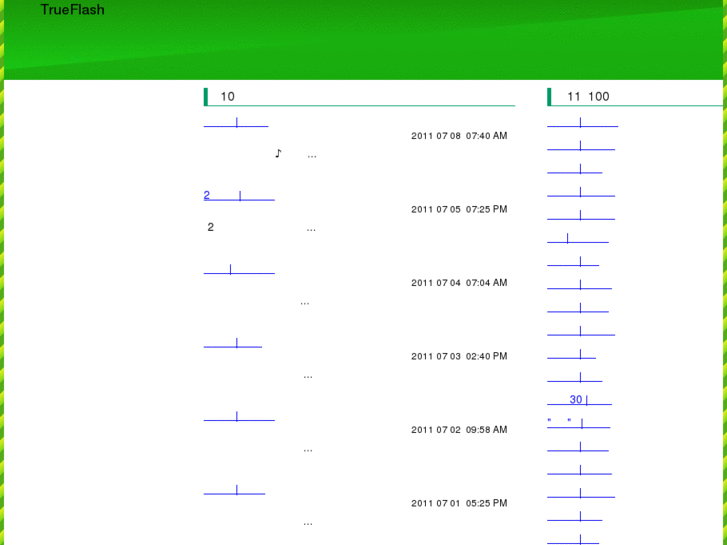Open the post link dated 2011 07 08

pos(236,122)
